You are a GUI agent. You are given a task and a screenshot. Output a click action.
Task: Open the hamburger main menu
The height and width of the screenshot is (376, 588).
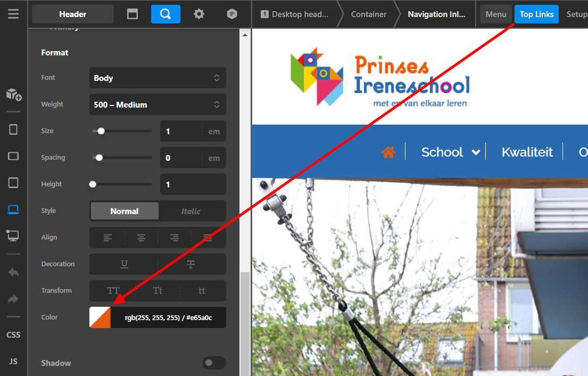click(13, 14)
